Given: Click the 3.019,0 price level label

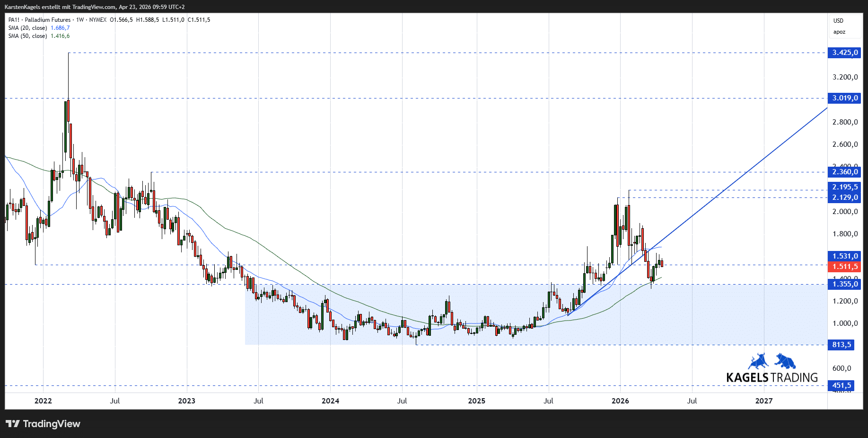Looking at the screenshot, I should 845,98.
